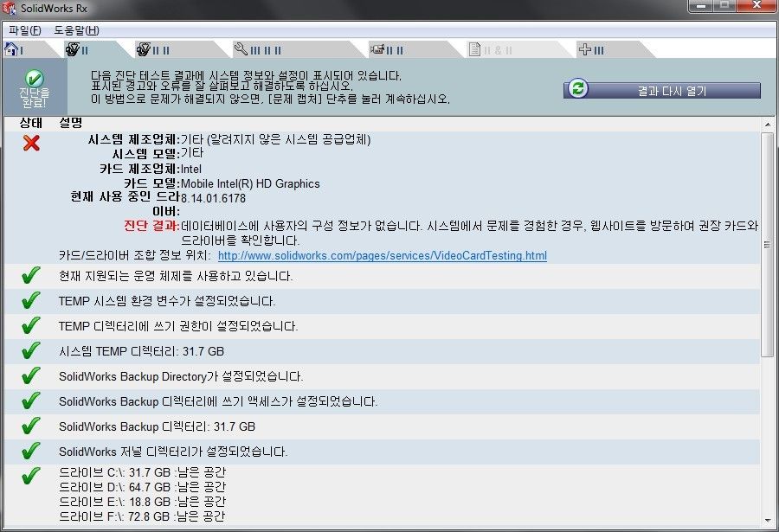Screen dimensions: 779x532
Task: Click the 진단 결과: red label
Action: point(151,226)
